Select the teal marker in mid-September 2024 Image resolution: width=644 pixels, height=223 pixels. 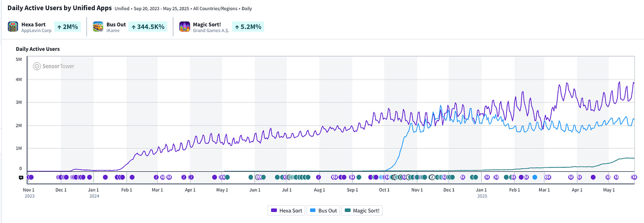[359, 177]
